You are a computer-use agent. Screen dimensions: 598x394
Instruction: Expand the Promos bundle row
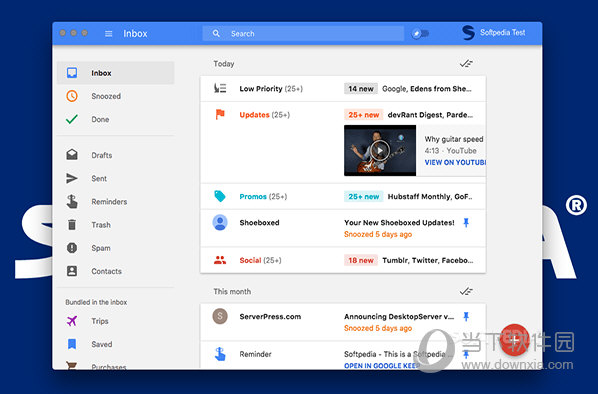343,196
